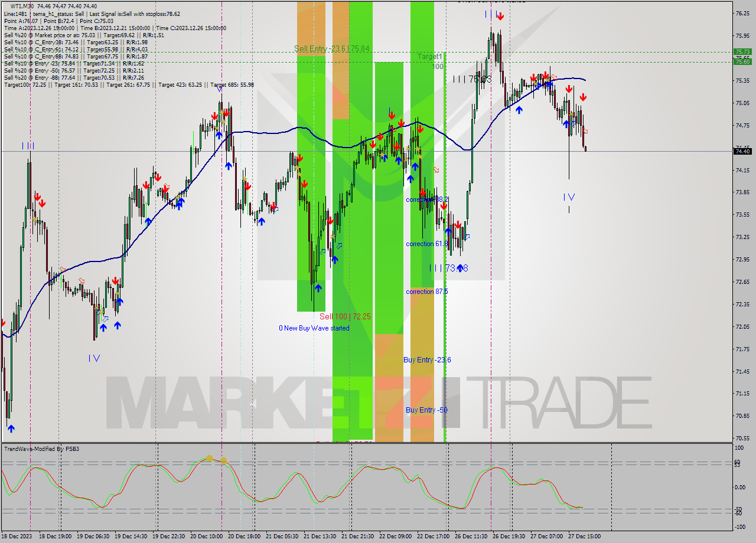This screenshot has height=543, width=756.
Task: Click the blue buy arrow at the 18 Dec low
Action: click(x=11, y=428)
